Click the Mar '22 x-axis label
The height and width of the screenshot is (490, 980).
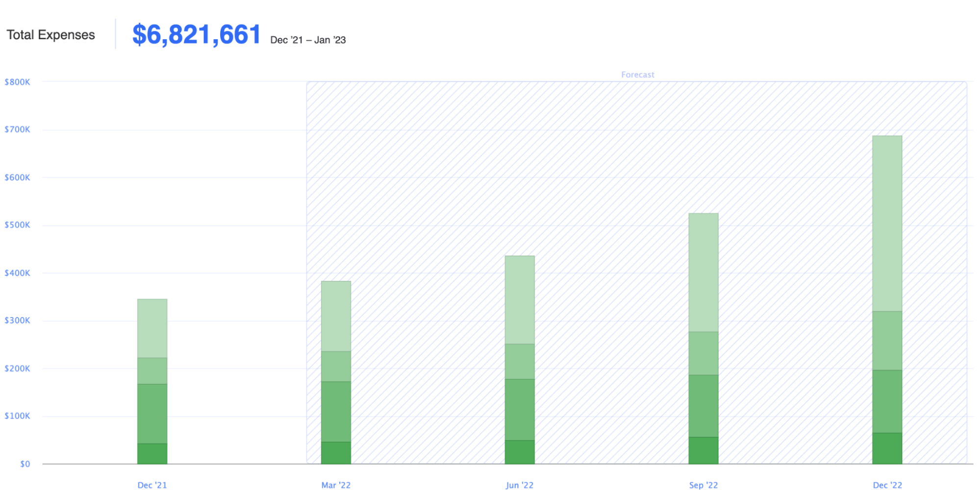click(x=336, y=485)
